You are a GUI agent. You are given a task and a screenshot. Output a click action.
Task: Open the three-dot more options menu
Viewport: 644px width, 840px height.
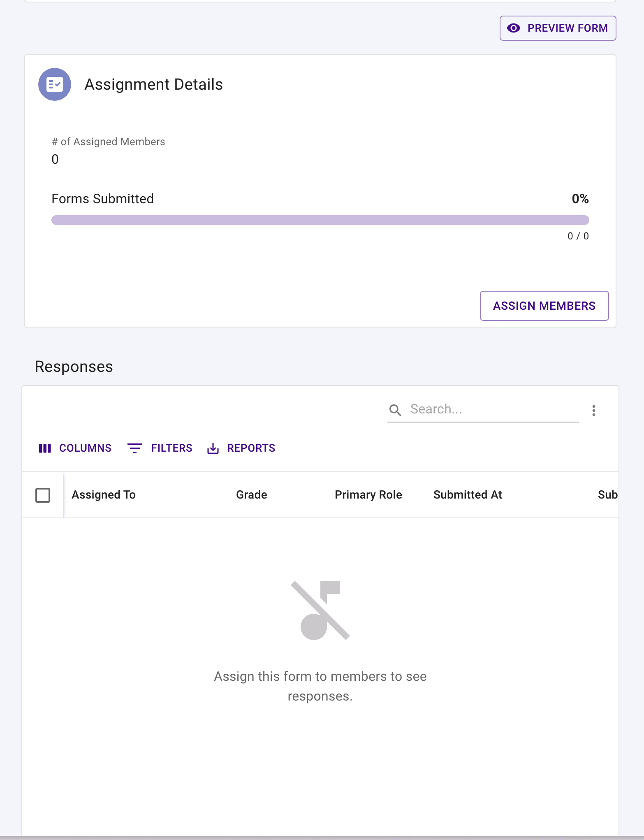point(593,410)
